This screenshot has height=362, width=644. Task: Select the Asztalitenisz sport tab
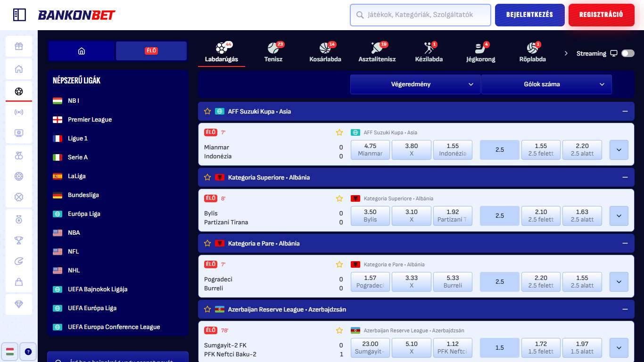click(377, 52)
